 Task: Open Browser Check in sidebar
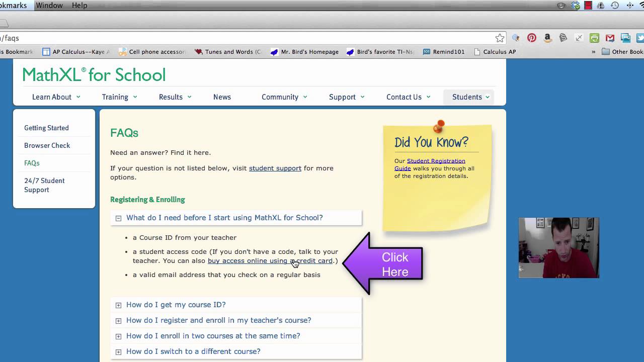pyautogui.click(x=47, y=145)
